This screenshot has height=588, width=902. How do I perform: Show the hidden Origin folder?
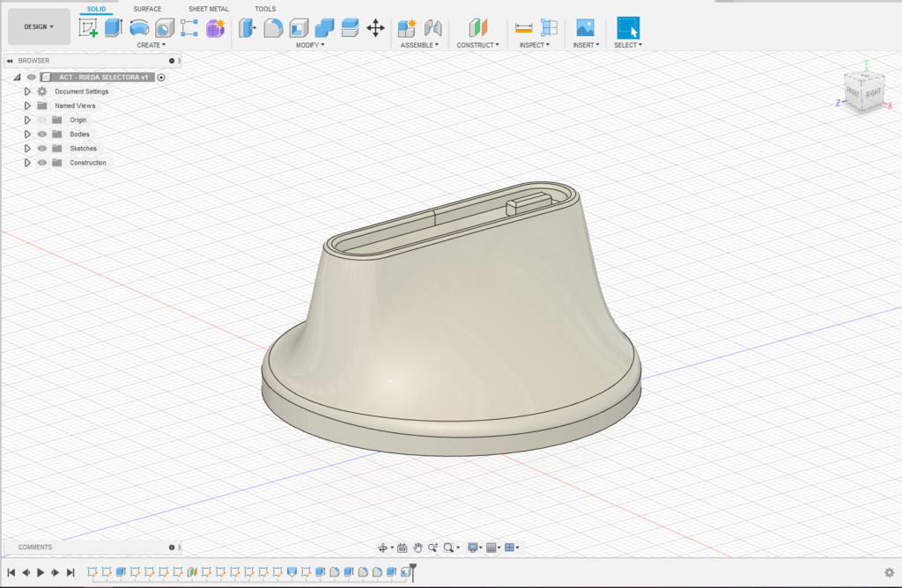click(41, 120)
